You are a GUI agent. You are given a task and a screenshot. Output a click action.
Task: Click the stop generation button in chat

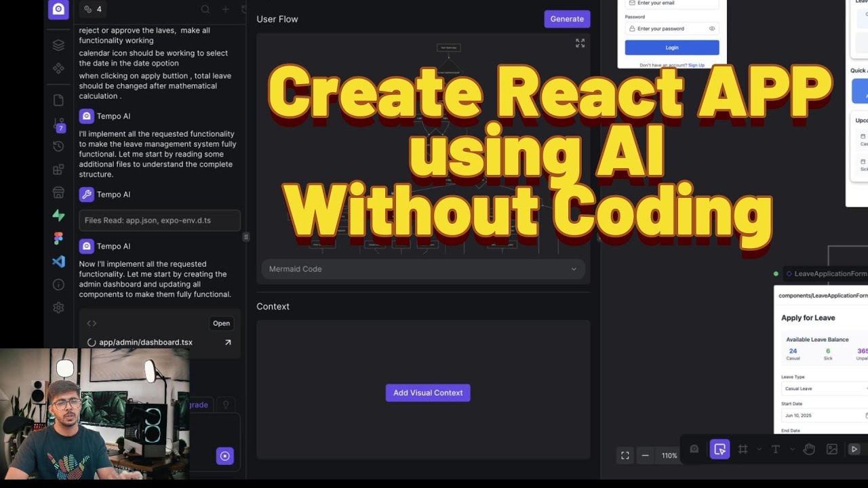click(225, 455)
